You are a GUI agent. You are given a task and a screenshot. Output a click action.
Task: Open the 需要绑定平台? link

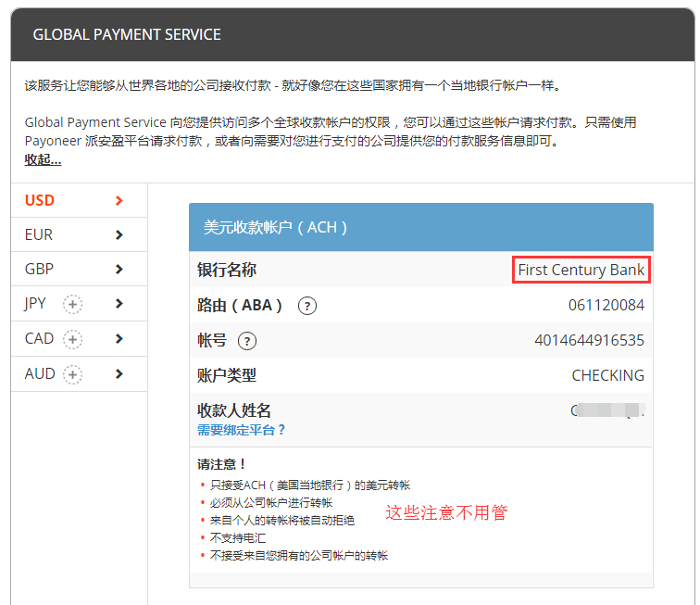coord(241,430)
